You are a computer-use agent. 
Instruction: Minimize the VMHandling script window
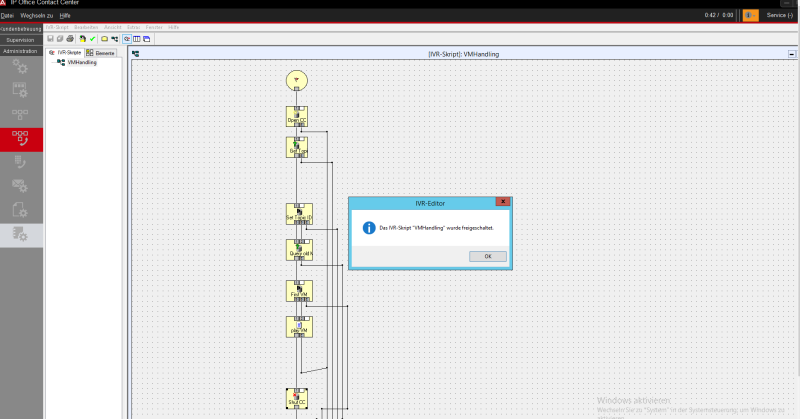[792, 54]
